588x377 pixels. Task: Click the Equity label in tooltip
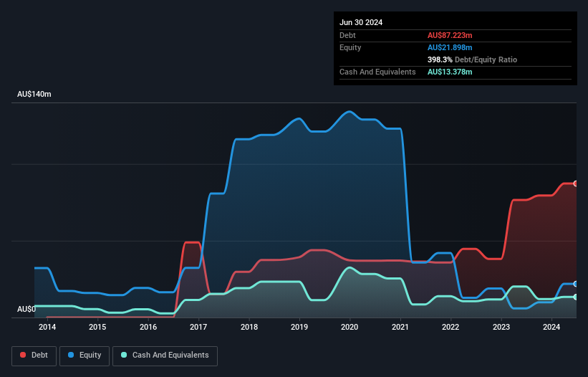coord(350,47)
